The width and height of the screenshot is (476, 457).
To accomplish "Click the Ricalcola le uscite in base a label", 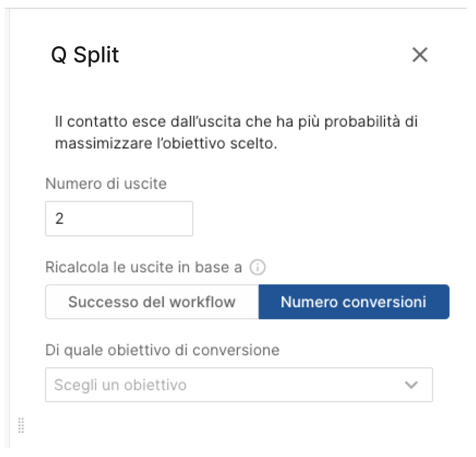I will [x=144, y=267].
